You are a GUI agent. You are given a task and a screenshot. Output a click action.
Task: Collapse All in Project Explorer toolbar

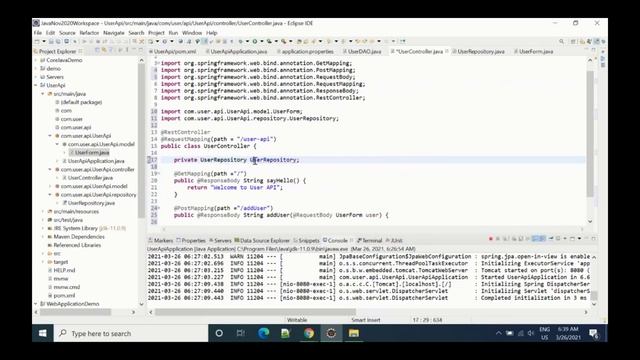(97, 50)
